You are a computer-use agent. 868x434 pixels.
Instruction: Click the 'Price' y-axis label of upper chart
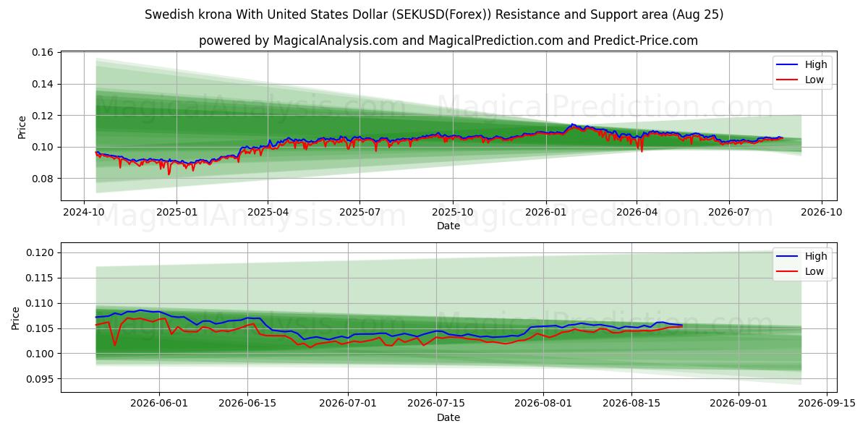tap(22, 127)
